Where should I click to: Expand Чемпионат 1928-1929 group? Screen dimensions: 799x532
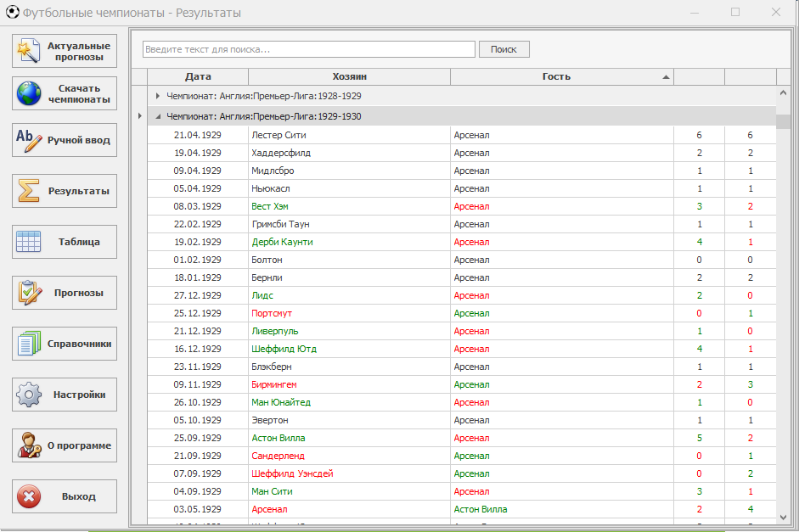[x=157, y=96]
